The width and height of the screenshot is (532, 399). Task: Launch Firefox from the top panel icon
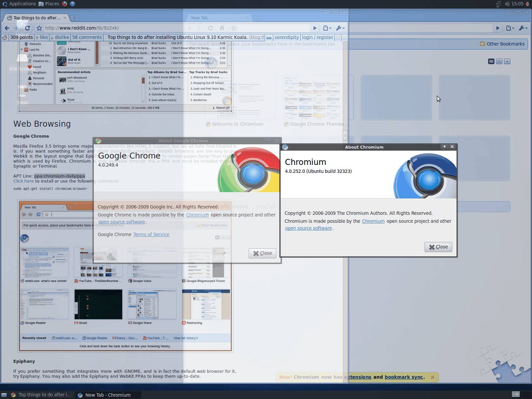(x=65, y=4)
